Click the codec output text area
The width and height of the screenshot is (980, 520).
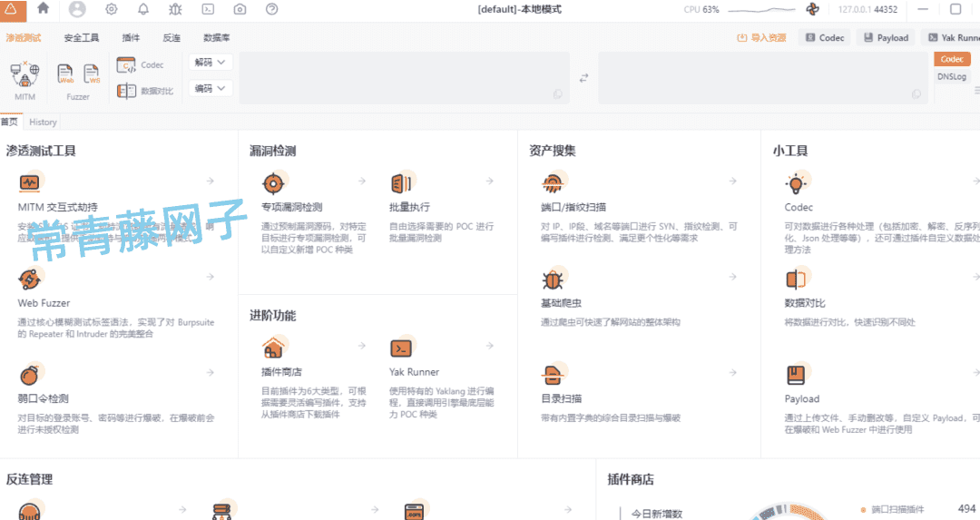[x=762, y=77]
